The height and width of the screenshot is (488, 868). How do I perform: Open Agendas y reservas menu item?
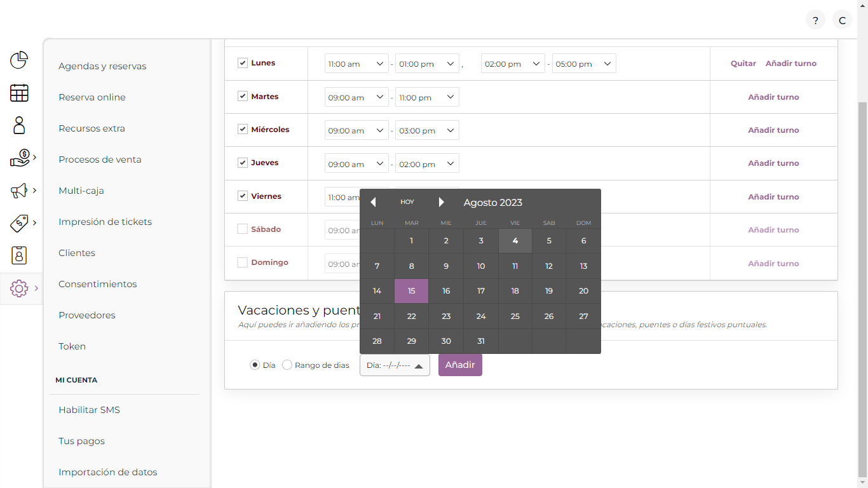point(102,66)
